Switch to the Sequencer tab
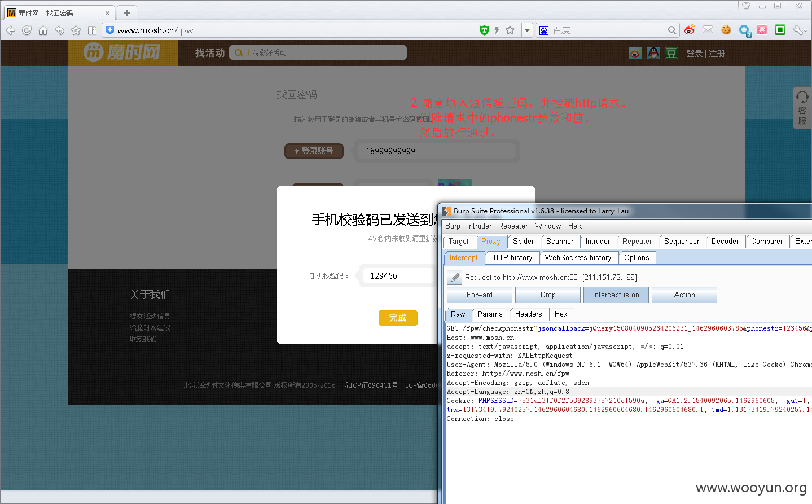Image resolution: width=812 pixels, height=504 pixels. point(682,241)
